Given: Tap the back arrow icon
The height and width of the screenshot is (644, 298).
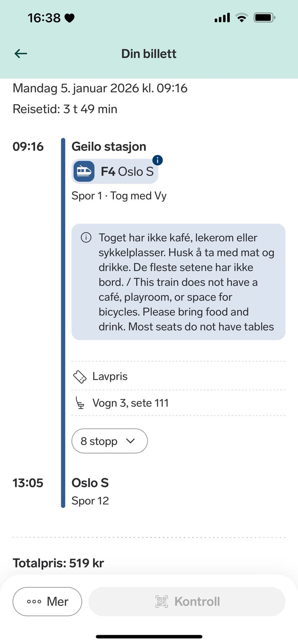Looking at the screenshot, I should click(21, 54).
